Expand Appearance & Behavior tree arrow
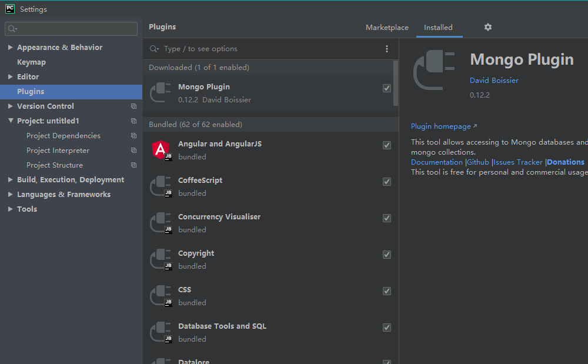 click(11, 47)
